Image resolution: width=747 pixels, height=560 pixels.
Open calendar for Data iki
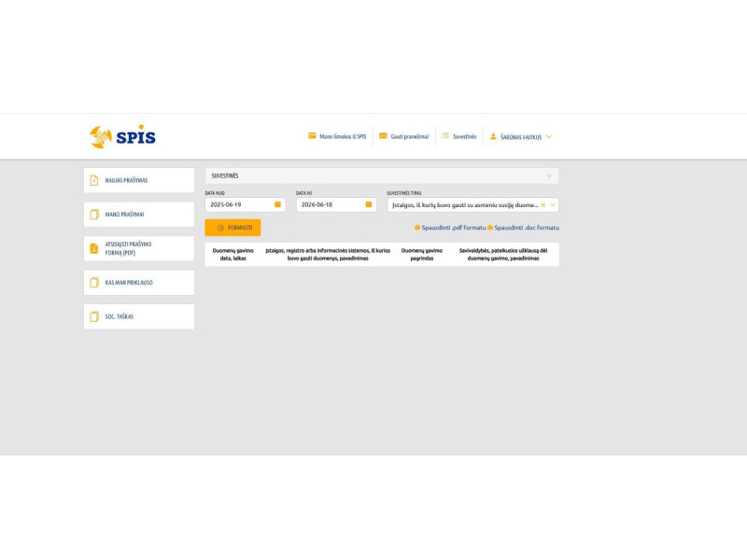point(368,204)
